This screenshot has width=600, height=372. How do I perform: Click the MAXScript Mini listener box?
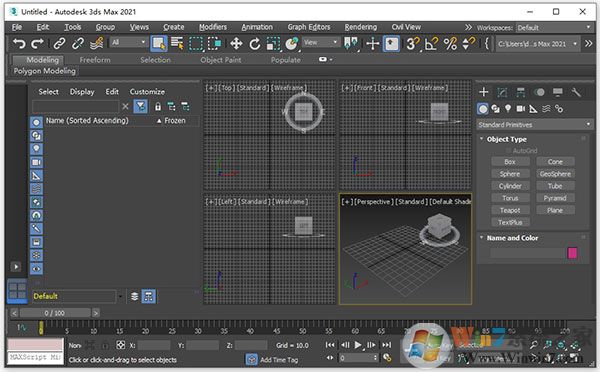35,357
